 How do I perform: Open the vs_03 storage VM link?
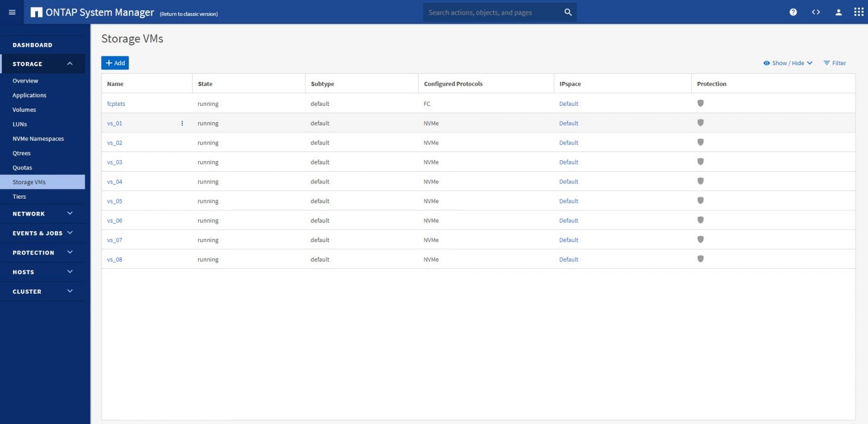(x=114, y=162)
